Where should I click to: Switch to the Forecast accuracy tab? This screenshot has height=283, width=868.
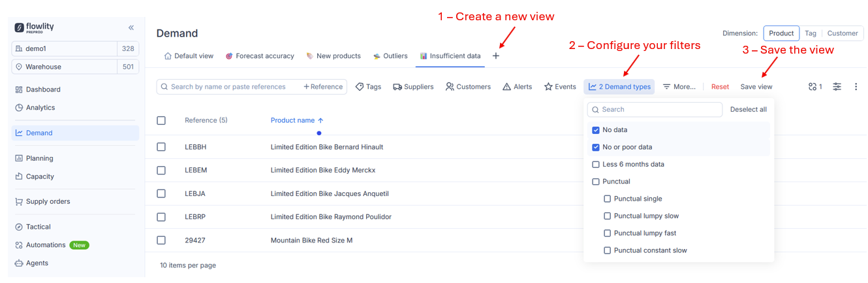pyautogui.click(x=260, y=56)
